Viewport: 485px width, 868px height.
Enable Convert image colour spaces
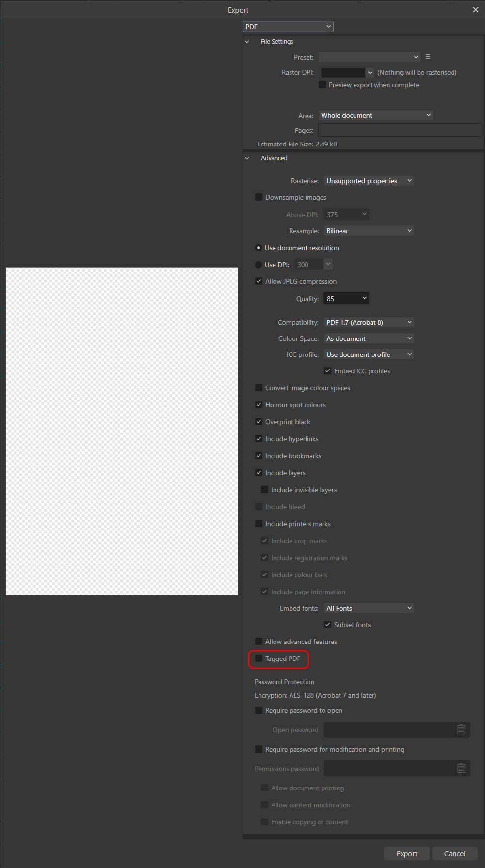(x=259, y=388)
